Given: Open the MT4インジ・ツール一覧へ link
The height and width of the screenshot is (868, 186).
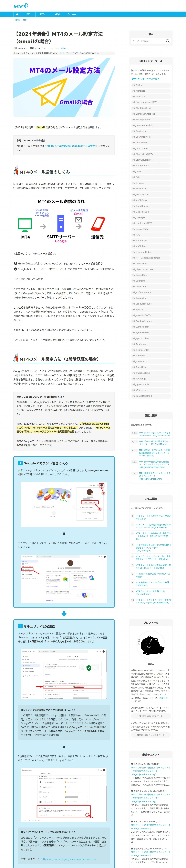Looking at the screenshot, I should [145, 79].
